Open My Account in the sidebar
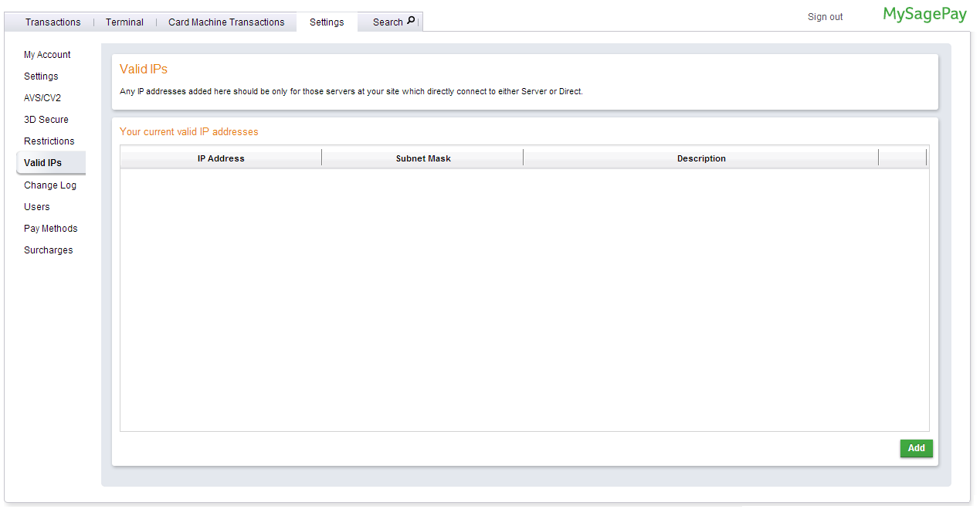 coord(47,55)
